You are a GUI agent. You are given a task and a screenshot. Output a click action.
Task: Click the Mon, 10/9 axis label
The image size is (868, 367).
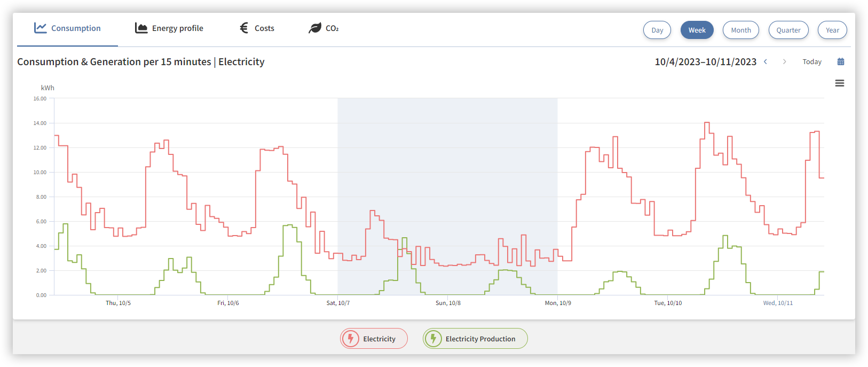coord(558,303)
